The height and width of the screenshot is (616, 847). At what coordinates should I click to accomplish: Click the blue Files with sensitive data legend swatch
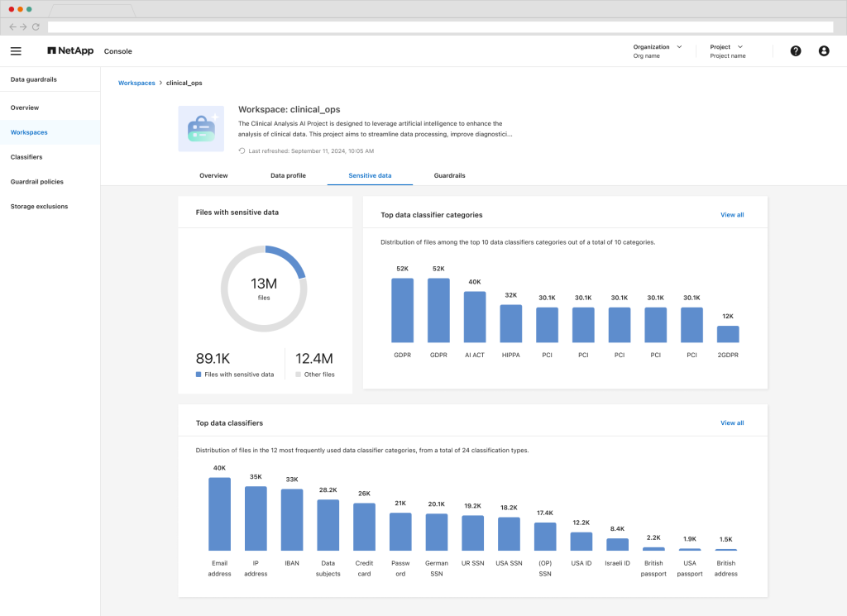point(199,375)
